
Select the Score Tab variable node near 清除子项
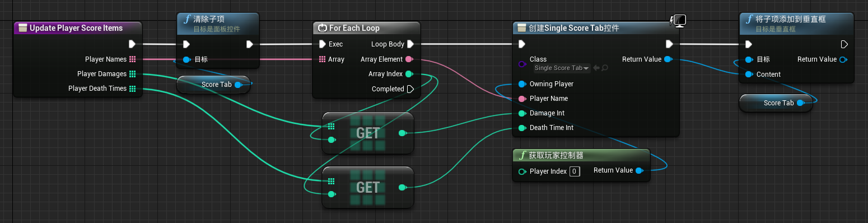(x=213, y=85)
